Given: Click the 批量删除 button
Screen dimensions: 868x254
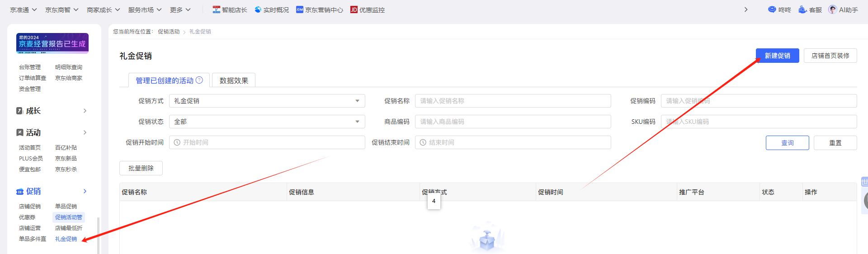Looking at the screenshot, I should pyautogui.click(x=141, y=168).
